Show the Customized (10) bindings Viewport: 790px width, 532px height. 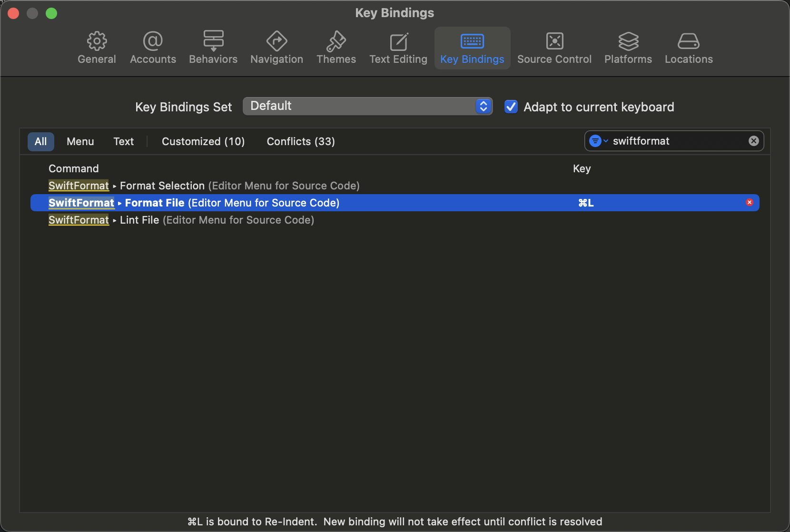click(203, 141)
